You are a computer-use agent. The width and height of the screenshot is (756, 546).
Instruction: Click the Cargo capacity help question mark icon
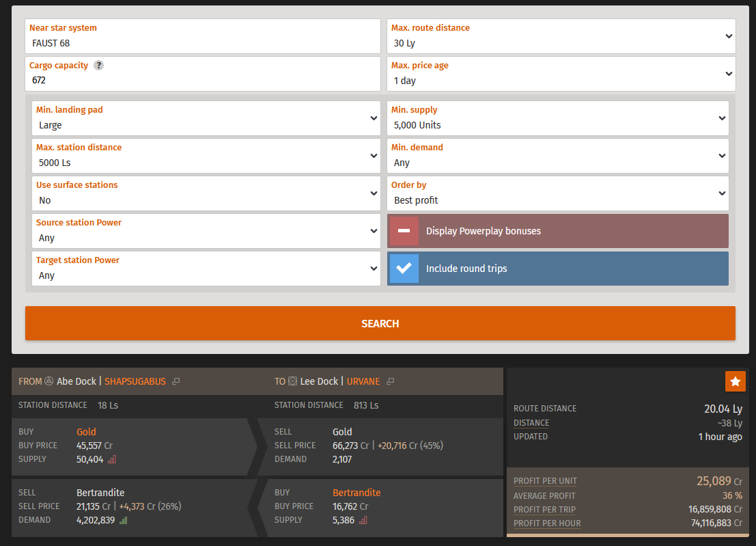(98, 65)
